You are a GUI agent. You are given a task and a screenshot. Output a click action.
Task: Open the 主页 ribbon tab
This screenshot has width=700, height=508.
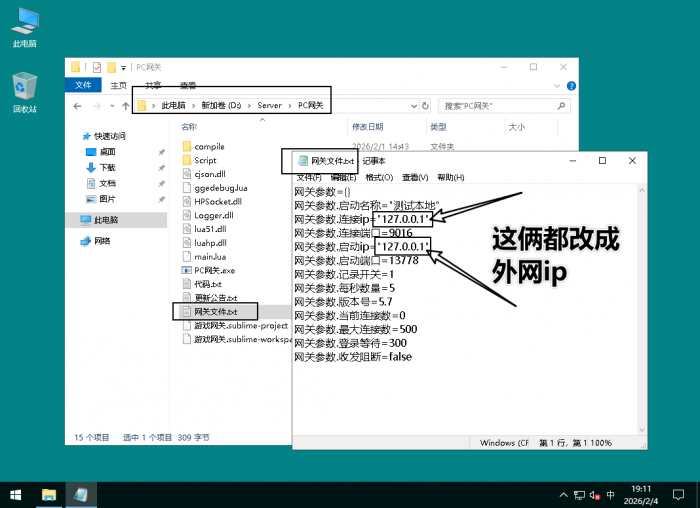click(118, 85)
